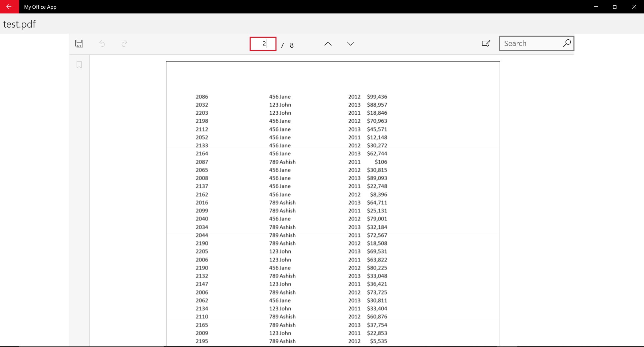This screenshot has width=644, height=347.
Task: Select the value $88,957
Action: coord(377,105)
